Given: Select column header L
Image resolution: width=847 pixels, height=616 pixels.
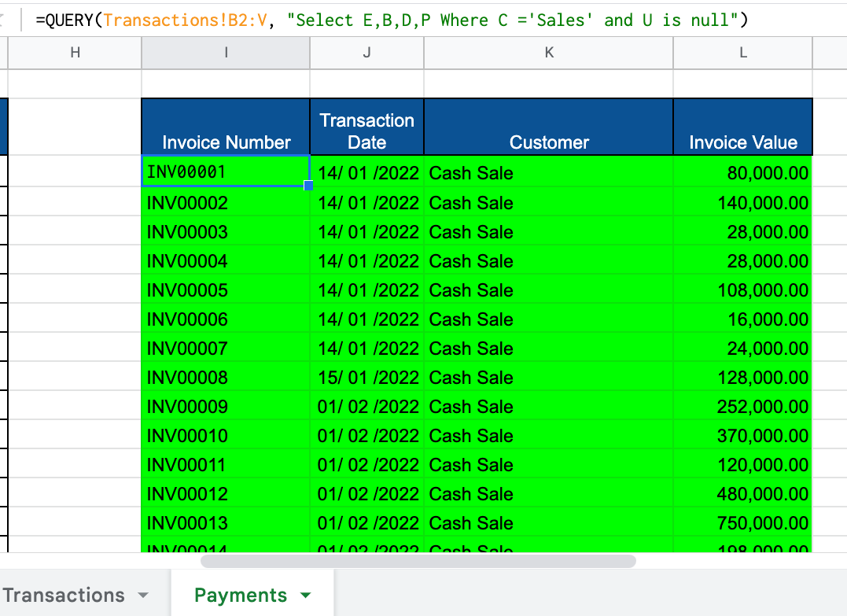Looking at the screenshot, I should click(x=742, y=53).
